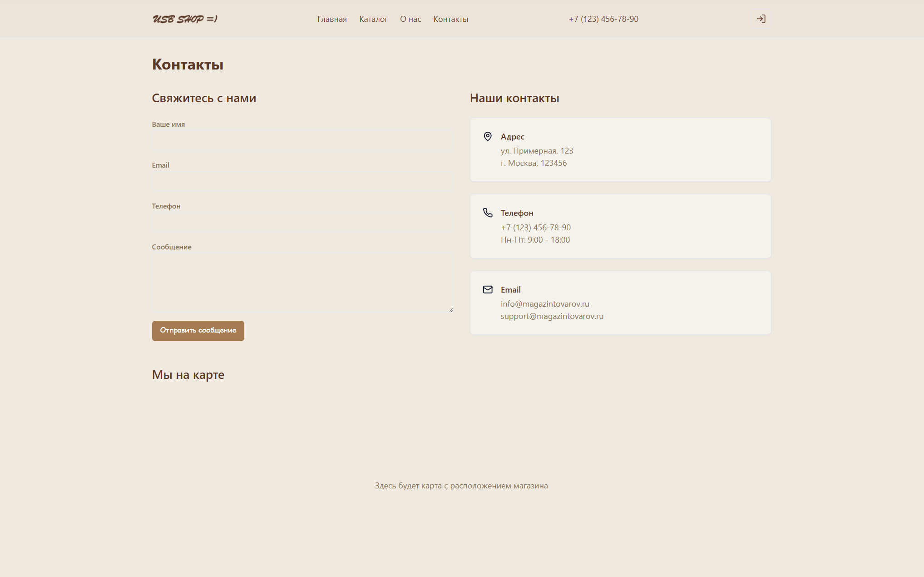Click phone number inside the Телефон card

click(535, 227)
